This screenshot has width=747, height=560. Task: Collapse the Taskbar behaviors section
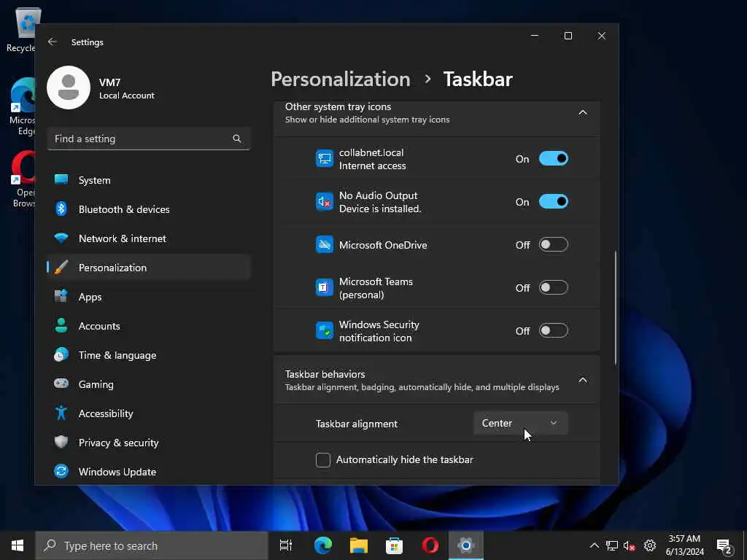coord(583,380)
